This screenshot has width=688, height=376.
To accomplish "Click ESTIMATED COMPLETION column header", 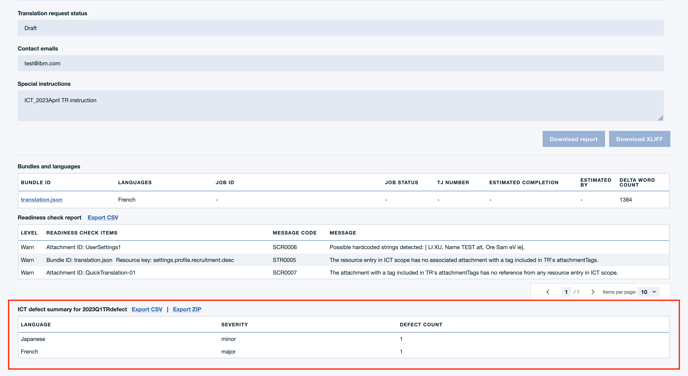I will pyautogui.click(x=524, y=183).
